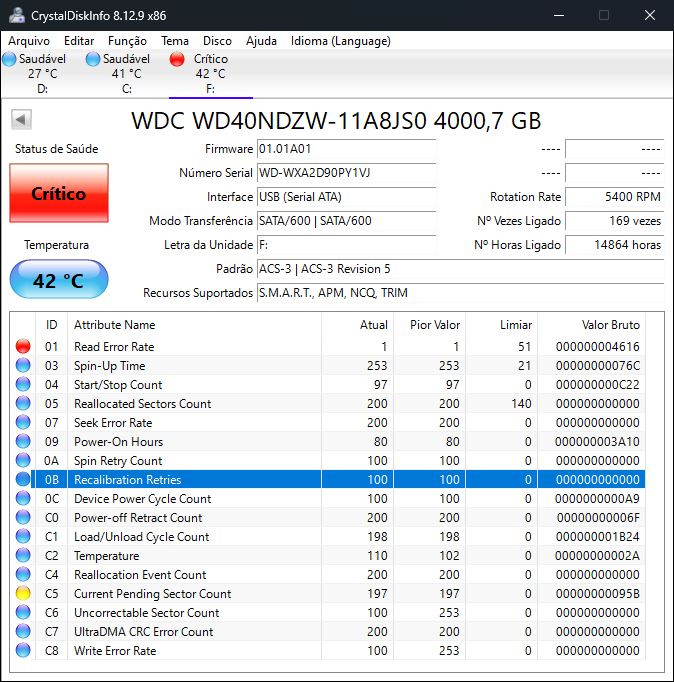Click the status icon for Power-off Retract Count
This screenshot has width=674, height=682.
click(x=23, y=517)
